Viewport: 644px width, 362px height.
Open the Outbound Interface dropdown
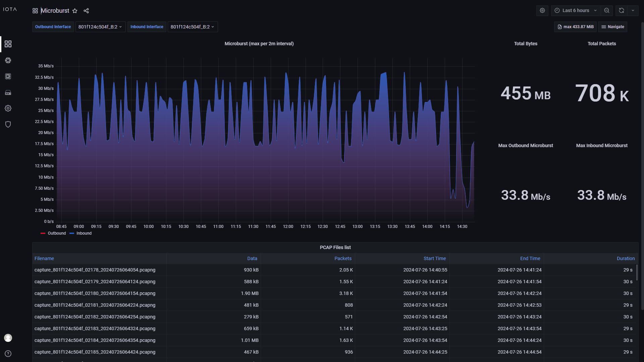pos(100,26)
